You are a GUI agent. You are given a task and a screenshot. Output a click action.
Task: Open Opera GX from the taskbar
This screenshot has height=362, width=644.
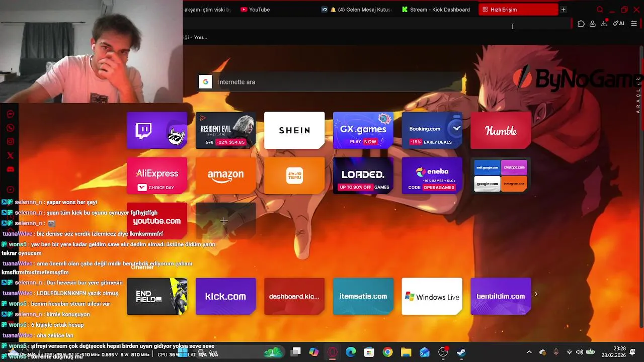(x=333, y=352)
